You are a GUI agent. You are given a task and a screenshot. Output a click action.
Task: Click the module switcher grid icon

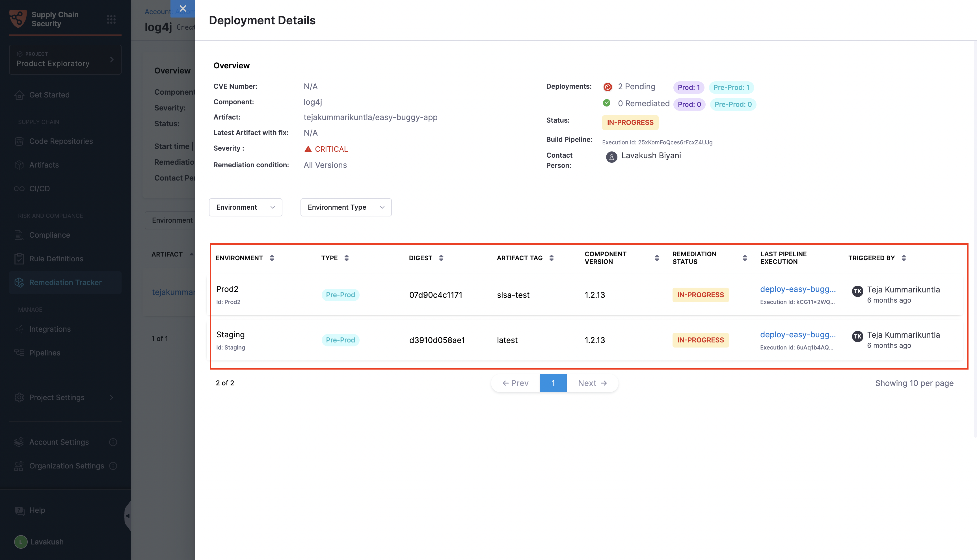111,19
